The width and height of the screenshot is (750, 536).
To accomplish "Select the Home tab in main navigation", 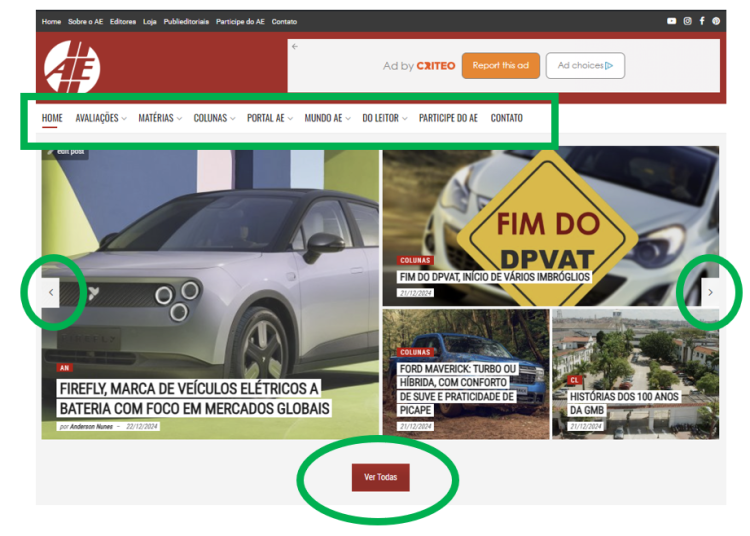I will [x=52, y=118].
